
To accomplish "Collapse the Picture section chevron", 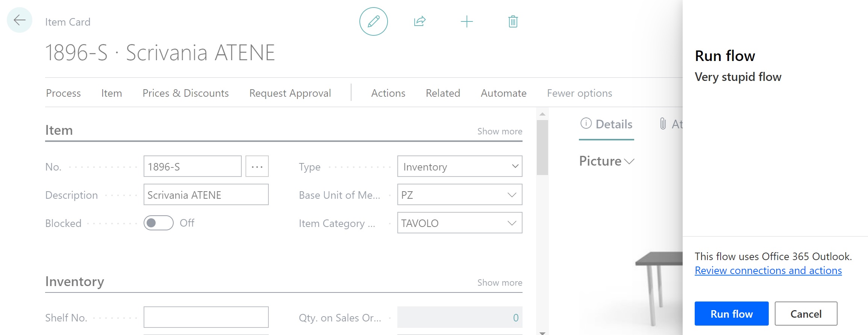I will [x=629, y=161].
